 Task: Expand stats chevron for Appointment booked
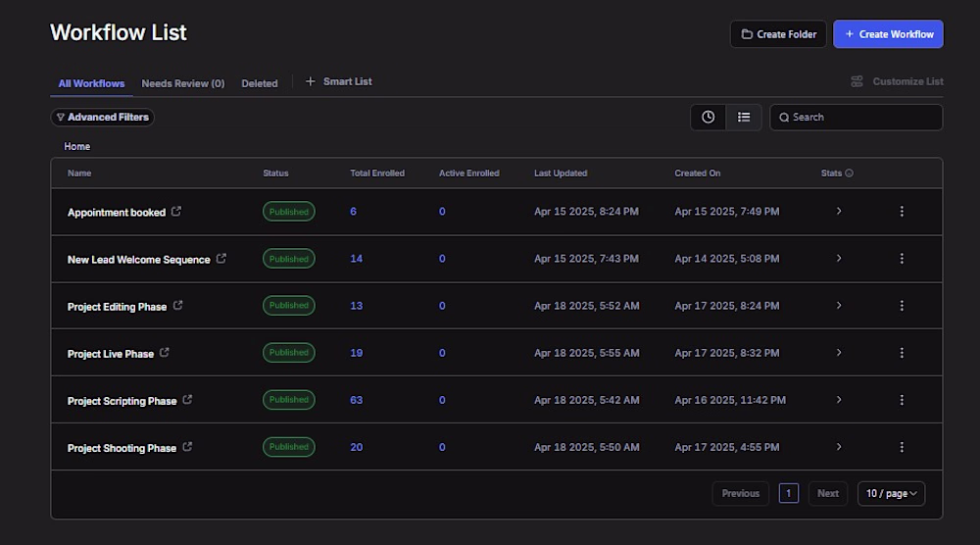[839, 212]
